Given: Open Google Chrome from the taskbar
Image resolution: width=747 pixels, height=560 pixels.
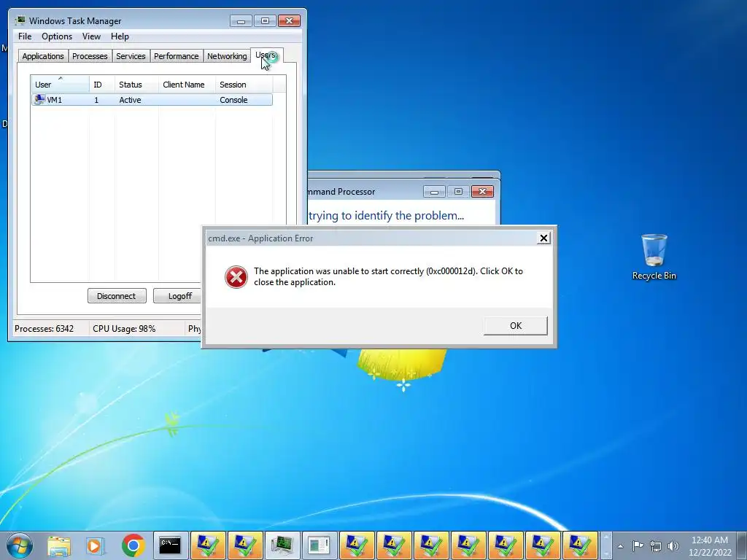Looking at the screenshot, I should (x=133, y=545).
